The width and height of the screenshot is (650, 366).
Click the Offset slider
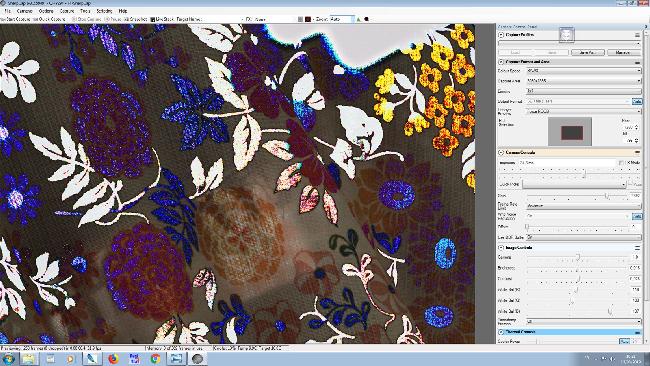point(578,227)
